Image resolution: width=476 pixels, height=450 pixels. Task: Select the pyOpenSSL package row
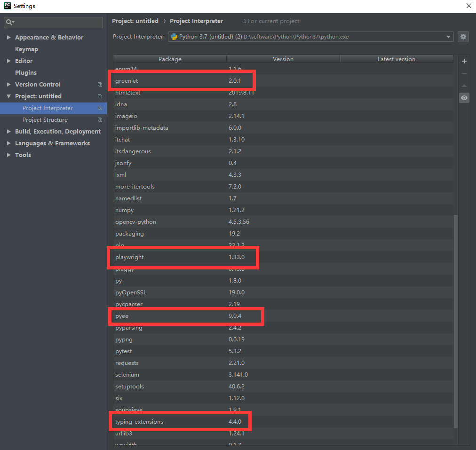[x=283, y=292]
